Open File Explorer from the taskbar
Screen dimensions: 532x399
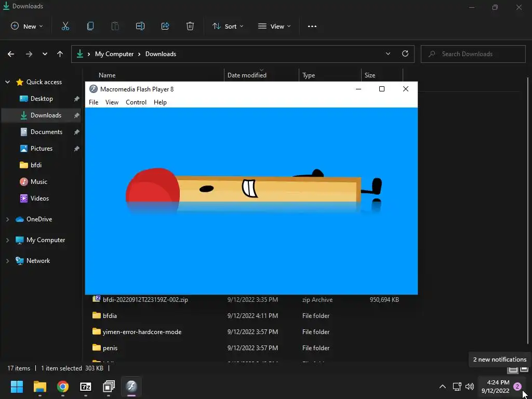(x=39, y=387)
